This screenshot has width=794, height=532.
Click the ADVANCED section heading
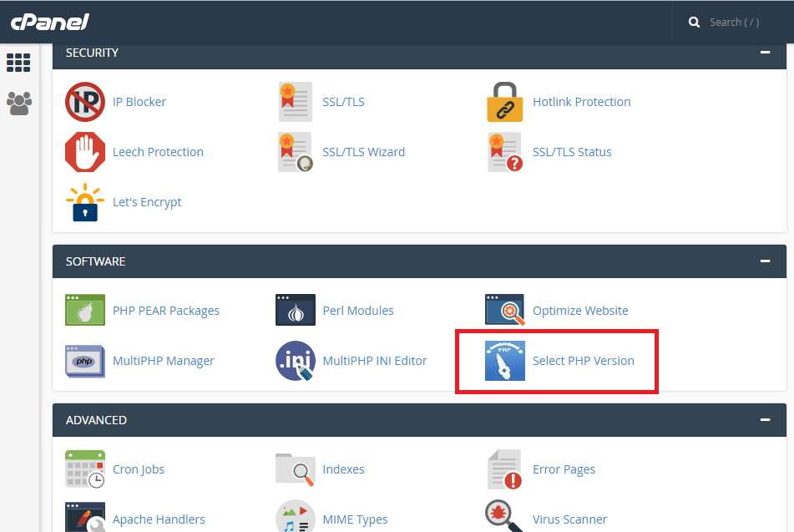(x=96, y=420)
